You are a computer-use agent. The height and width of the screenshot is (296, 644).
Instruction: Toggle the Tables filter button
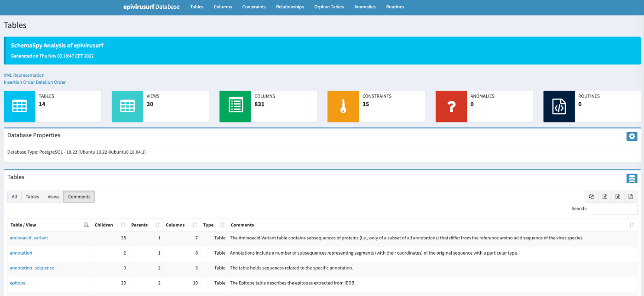[32, 197]
